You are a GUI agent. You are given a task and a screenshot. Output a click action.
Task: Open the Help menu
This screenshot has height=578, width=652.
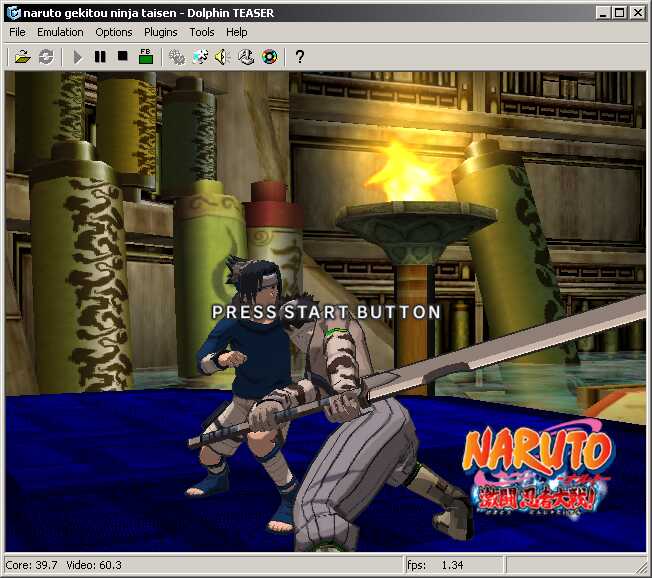point(237,32)
